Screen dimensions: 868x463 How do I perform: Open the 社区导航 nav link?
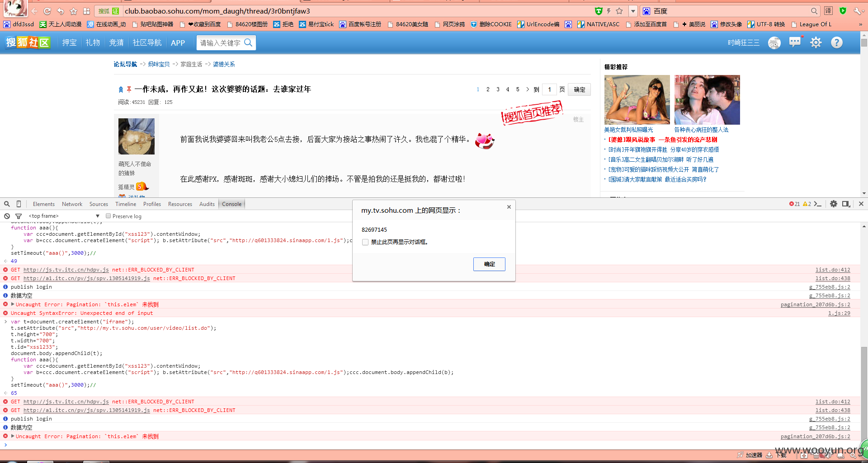click(x=147, y=42)
